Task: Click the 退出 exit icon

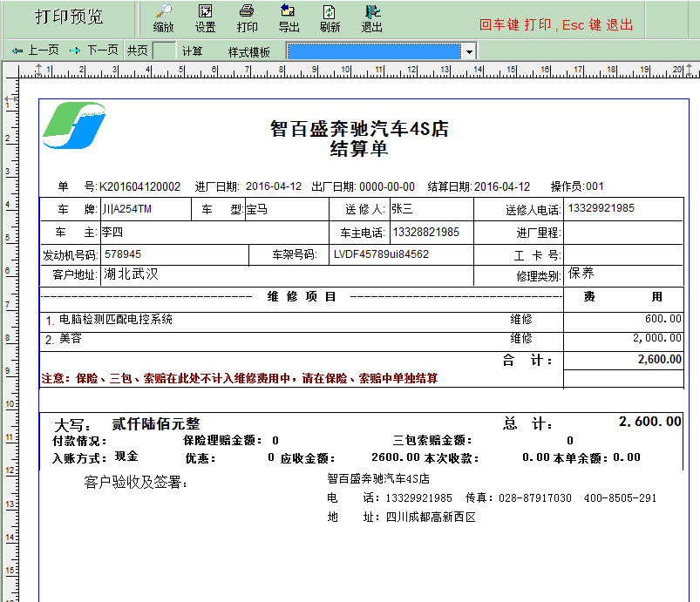Action: 371,10
